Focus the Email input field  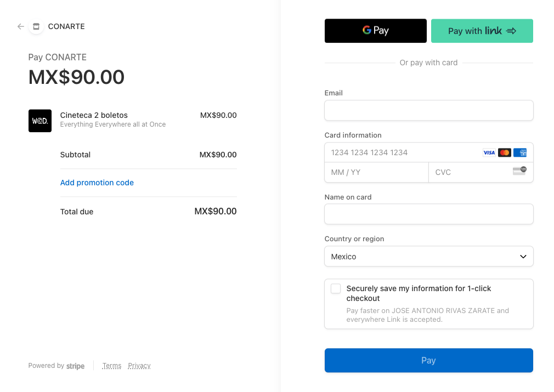coord(428,110)
